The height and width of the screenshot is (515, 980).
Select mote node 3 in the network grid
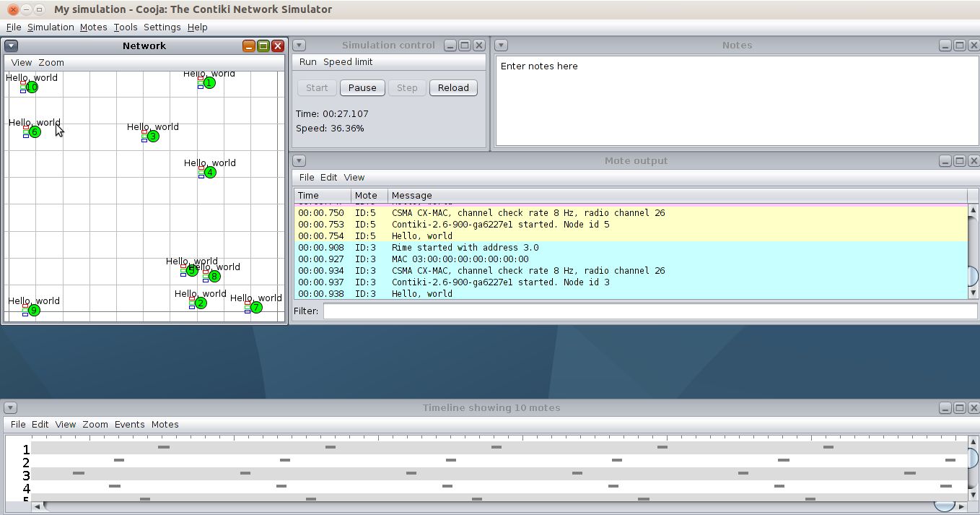click(x=152, y=137)
